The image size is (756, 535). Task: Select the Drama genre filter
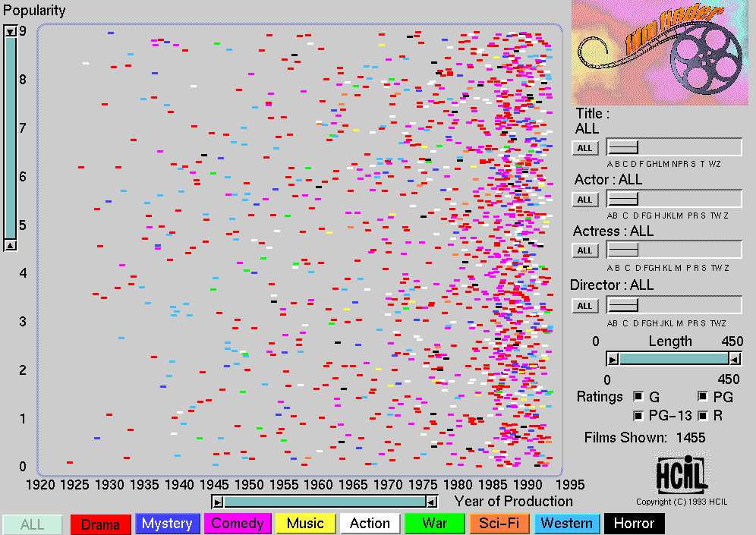click(100, 524)
